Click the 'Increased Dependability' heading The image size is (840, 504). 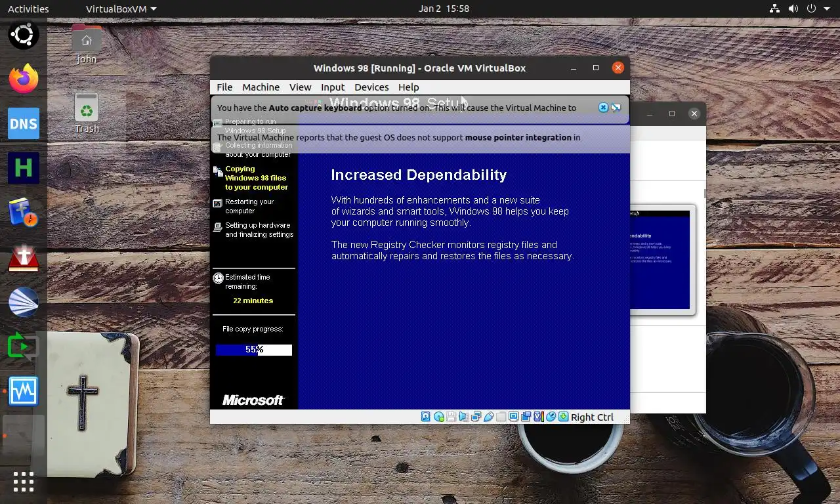pos(419,175)
